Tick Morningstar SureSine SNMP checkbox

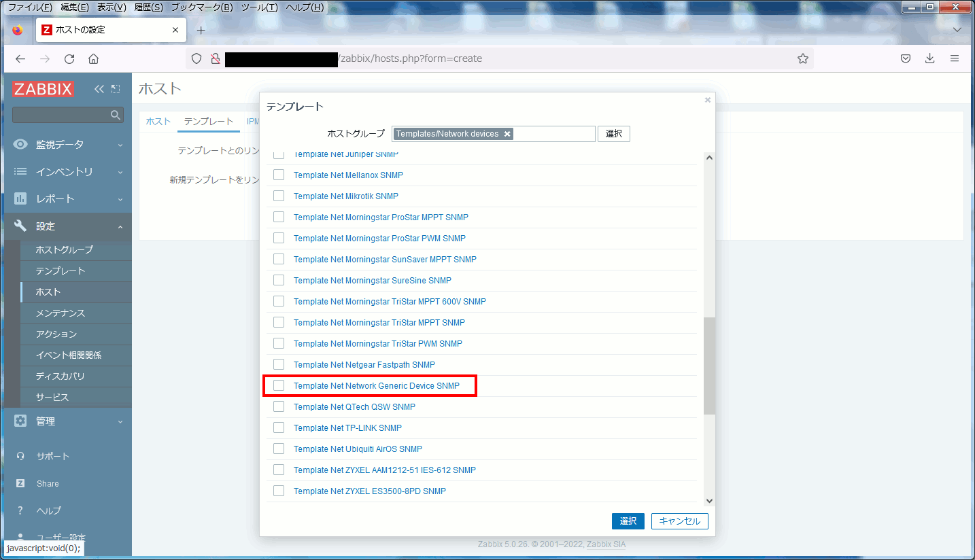(x=279, y=280)
